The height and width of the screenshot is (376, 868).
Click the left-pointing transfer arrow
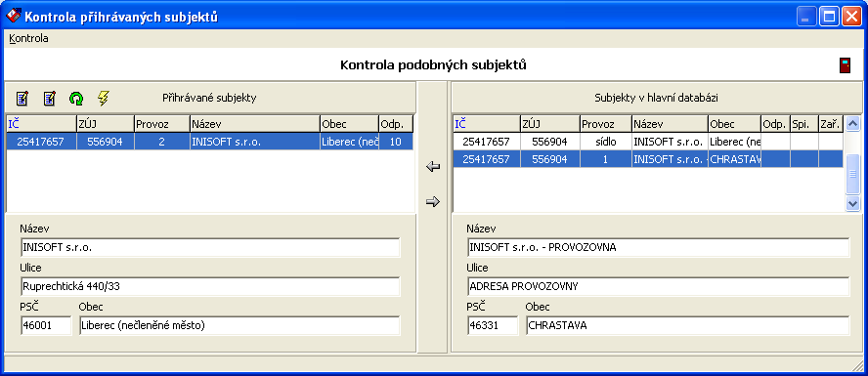433,166
